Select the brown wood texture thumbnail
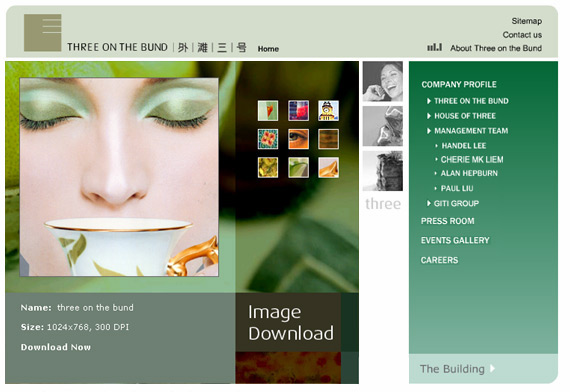The width and height of the screenshot is (570, 392). click(329, 139)
